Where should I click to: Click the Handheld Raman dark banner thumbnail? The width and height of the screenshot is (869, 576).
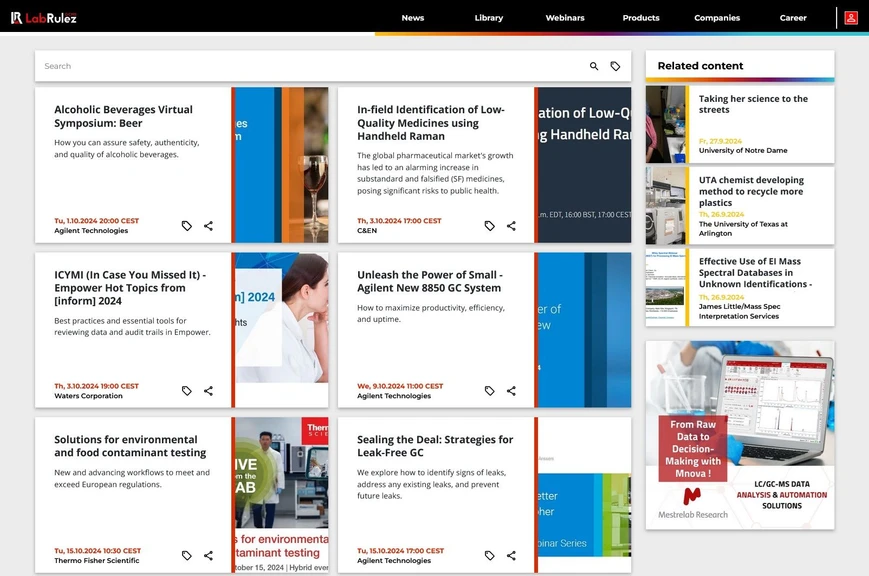[584, 165]
